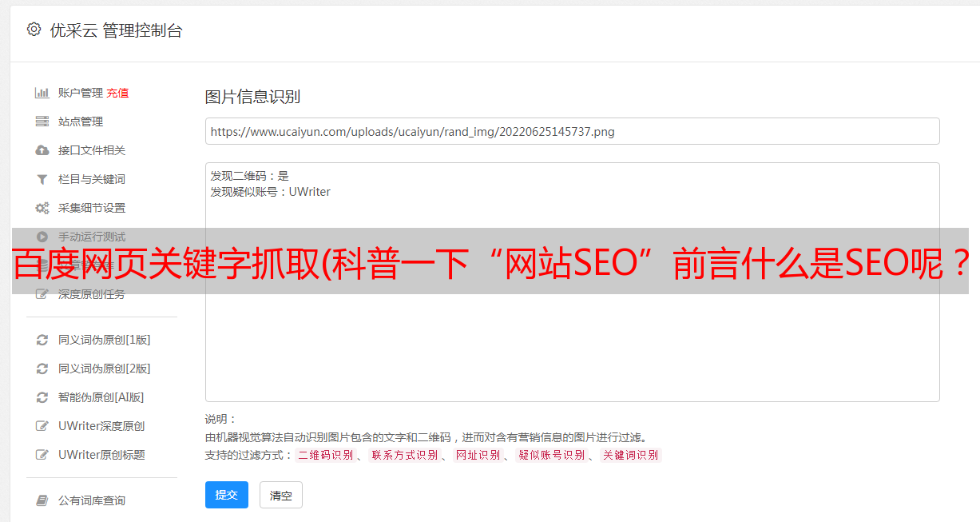Open 采集细节设置 menu item

pyautogui.click(x=92, y=208)
